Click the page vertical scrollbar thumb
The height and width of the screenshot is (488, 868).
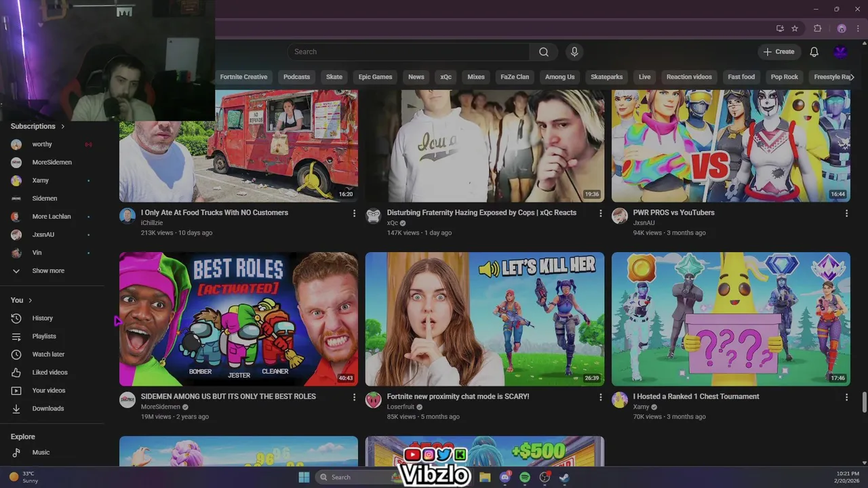(864, 401)
